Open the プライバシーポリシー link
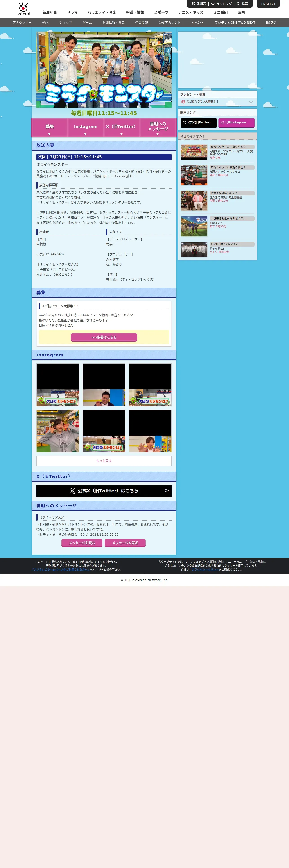This screenshot has height=868, width=289. click(205, 569)
